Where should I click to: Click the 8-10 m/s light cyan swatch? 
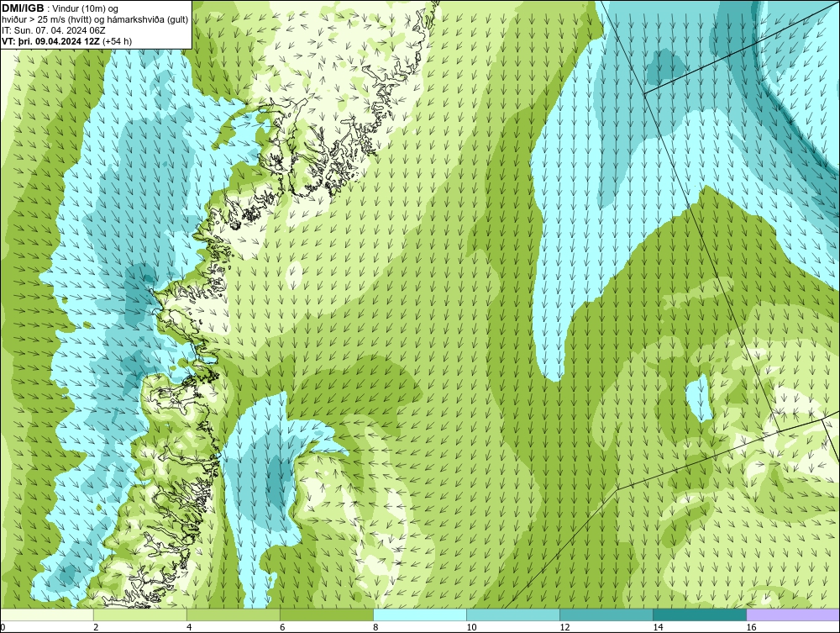pyautogui.click(x=420, y=615)
